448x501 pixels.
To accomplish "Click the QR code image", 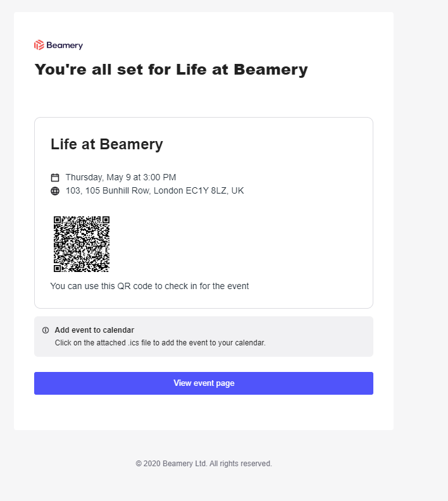I will click(82, 244).
